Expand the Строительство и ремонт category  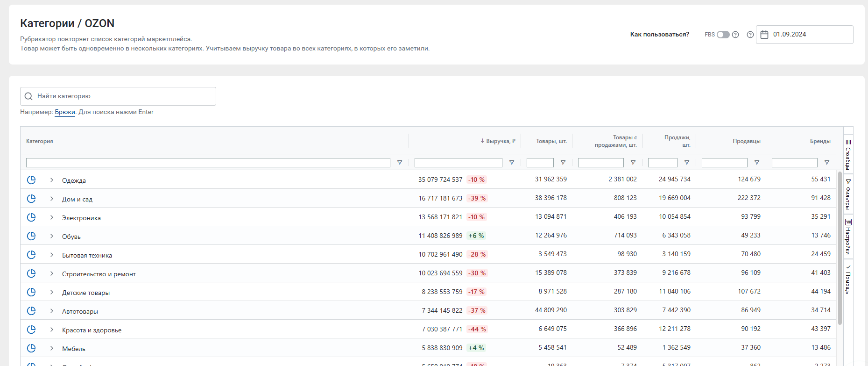tap(52, 273)
